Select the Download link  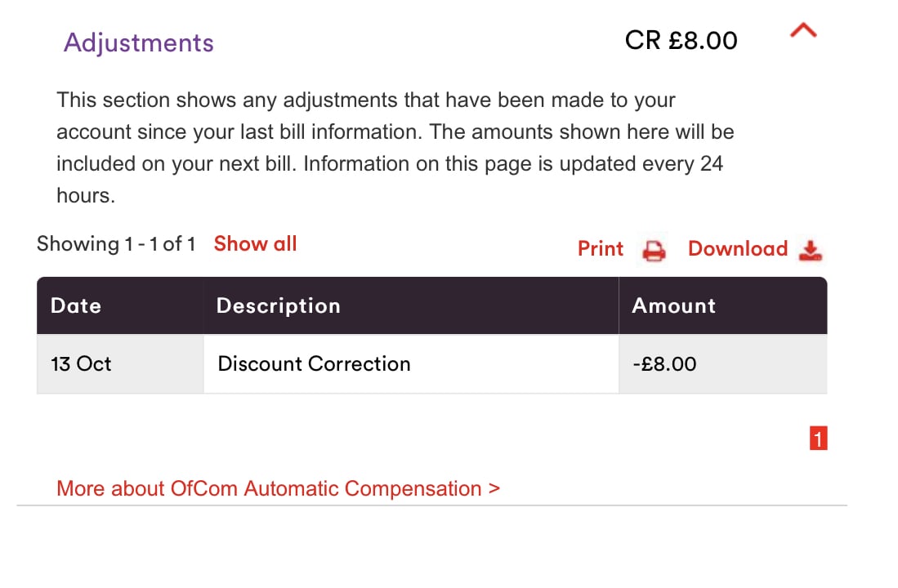point(738,248)
